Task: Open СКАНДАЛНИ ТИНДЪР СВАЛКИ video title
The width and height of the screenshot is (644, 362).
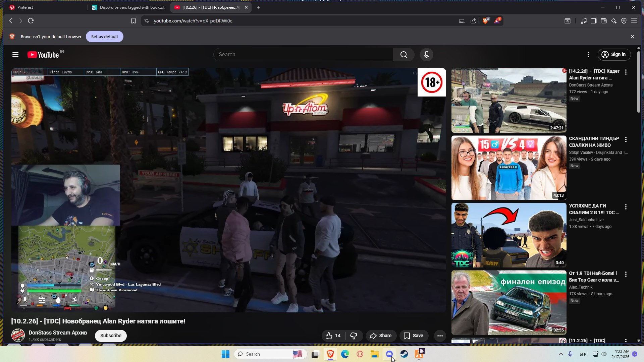Action: pyautogui.click(x=594, y=142)
